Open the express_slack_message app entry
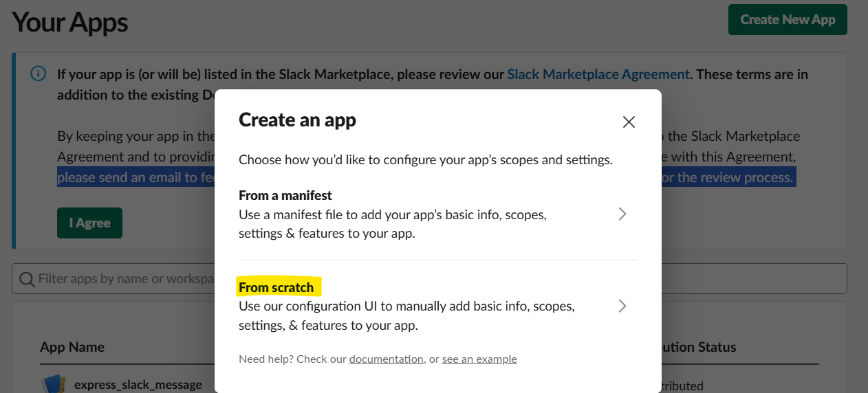The height and width of the screenshot is (393, 868). (x=138, y=385)
